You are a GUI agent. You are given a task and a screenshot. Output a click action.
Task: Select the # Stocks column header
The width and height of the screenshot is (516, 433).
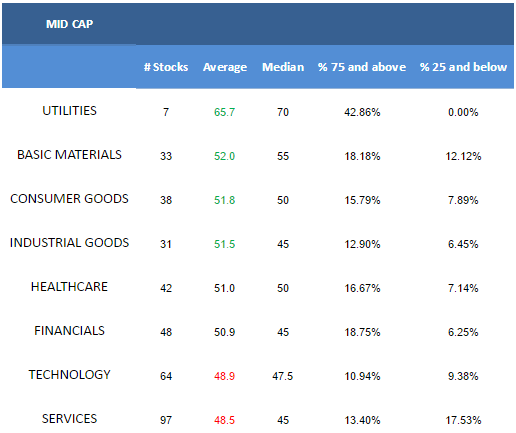(x=166, y=67)
